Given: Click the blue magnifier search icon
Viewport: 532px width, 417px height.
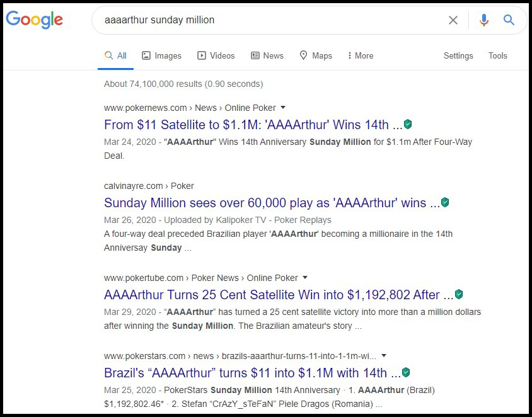Looking at the screenshot, I should (x=509, y=20).
